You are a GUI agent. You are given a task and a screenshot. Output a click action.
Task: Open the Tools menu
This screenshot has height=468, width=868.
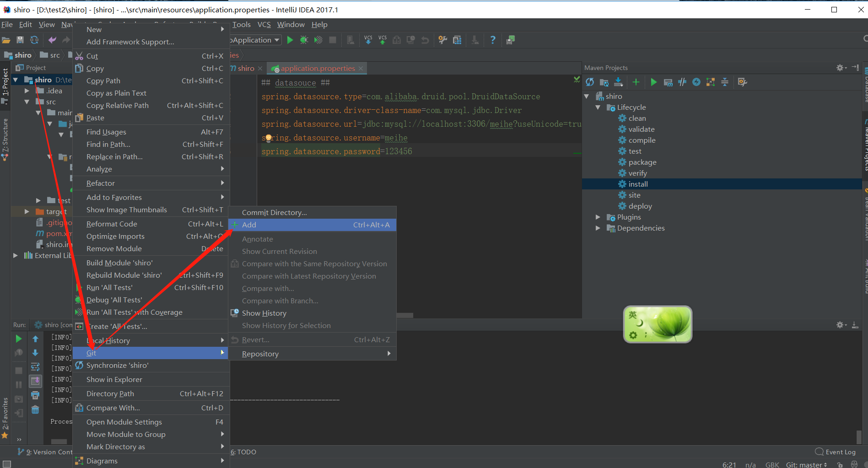coord(242,25)
